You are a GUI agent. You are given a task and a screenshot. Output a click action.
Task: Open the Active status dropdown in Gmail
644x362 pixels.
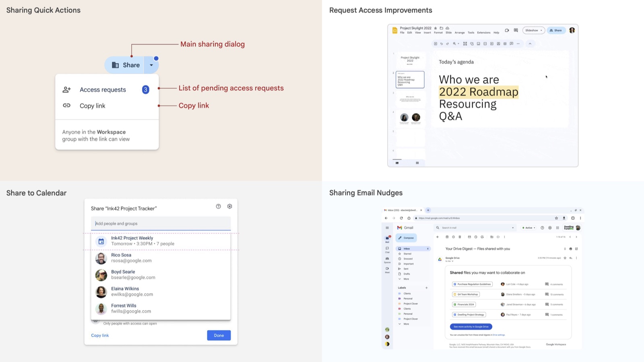coord(529,228)
